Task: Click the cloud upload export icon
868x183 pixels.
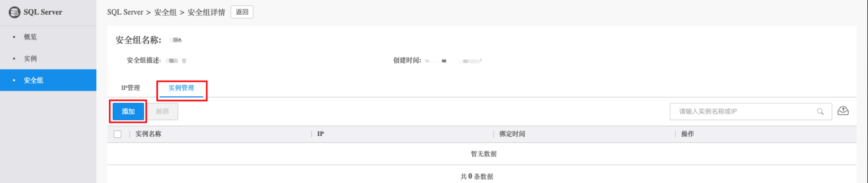Action: (843, 111)
